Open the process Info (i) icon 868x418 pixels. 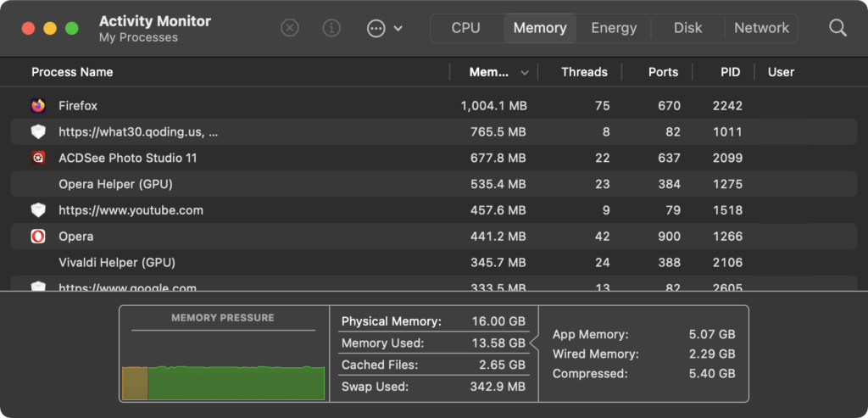click(331, 28)
